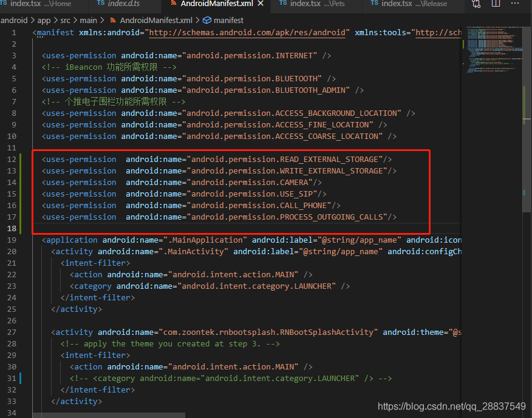Click the Split Editor Right icon
Image resolution: width=532 pixels, height=418 pixels.
point(496,4)
